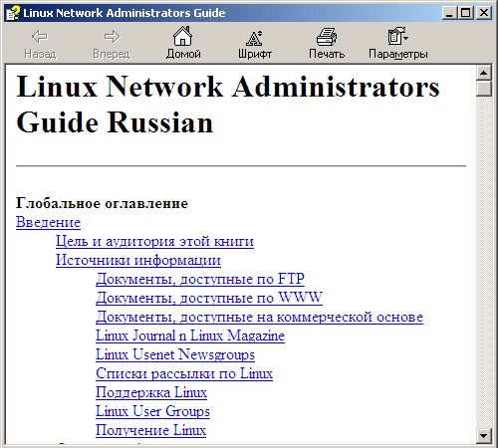Image resolution: width=498 pixels, height=448 pixels.
Task: Click the help file title bar icon
Action: point(13,13)
